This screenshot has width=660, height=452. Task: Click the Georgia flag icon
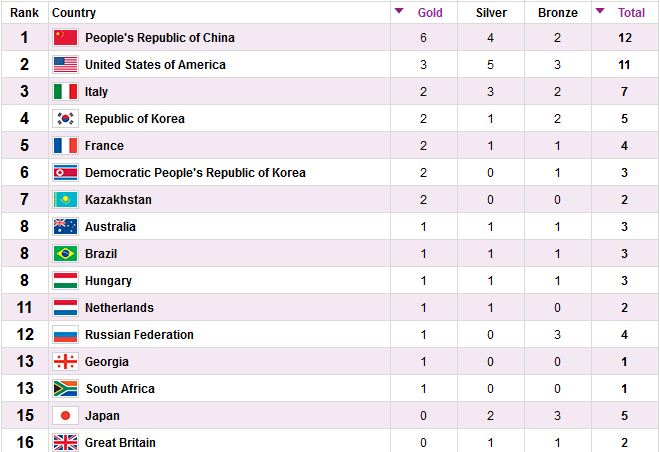[65, 362]
